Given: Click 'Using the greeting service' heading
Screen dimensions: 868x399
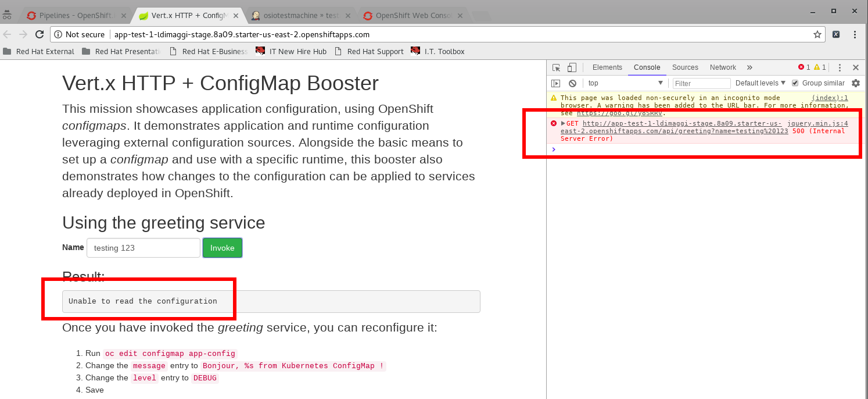Looking at the screenshot, I should (x=163, y=223).
